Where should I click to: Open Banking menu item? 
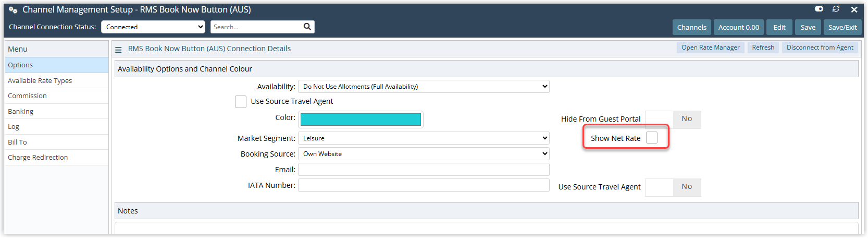(x=57, y=111)
